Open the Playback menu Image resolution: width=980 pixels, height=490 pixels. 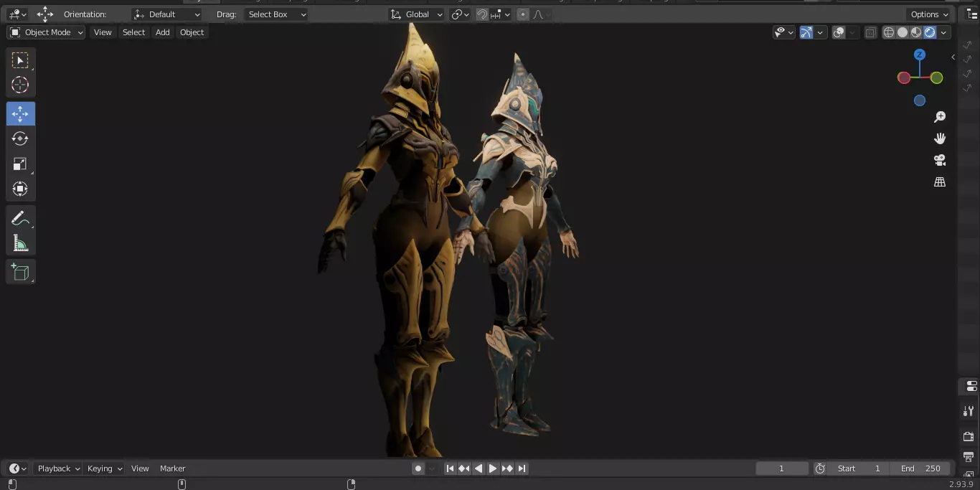pyautogui.click(x=59, y=468)
